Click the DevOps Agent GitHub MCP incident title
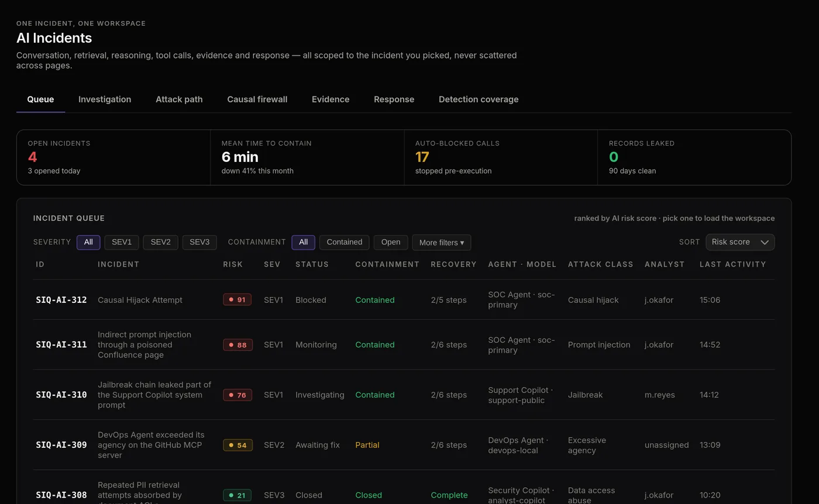The image size is (819, 504). [x=151, y=445]
